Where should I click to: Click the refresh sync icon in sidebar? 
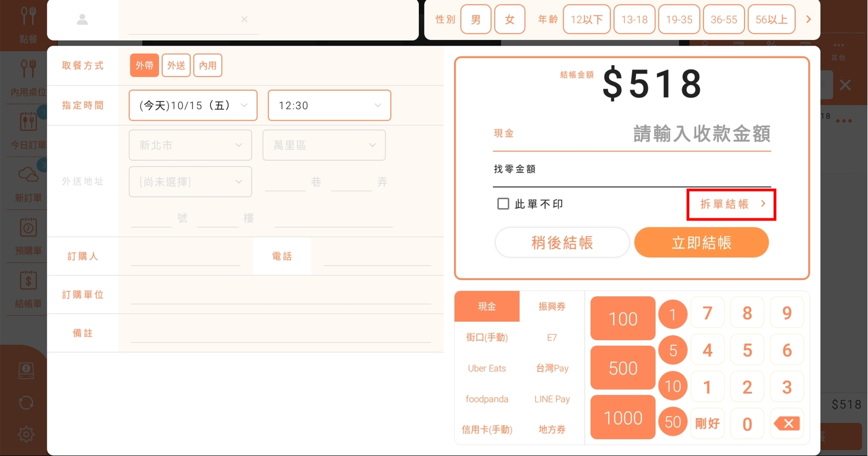(26, 403)
